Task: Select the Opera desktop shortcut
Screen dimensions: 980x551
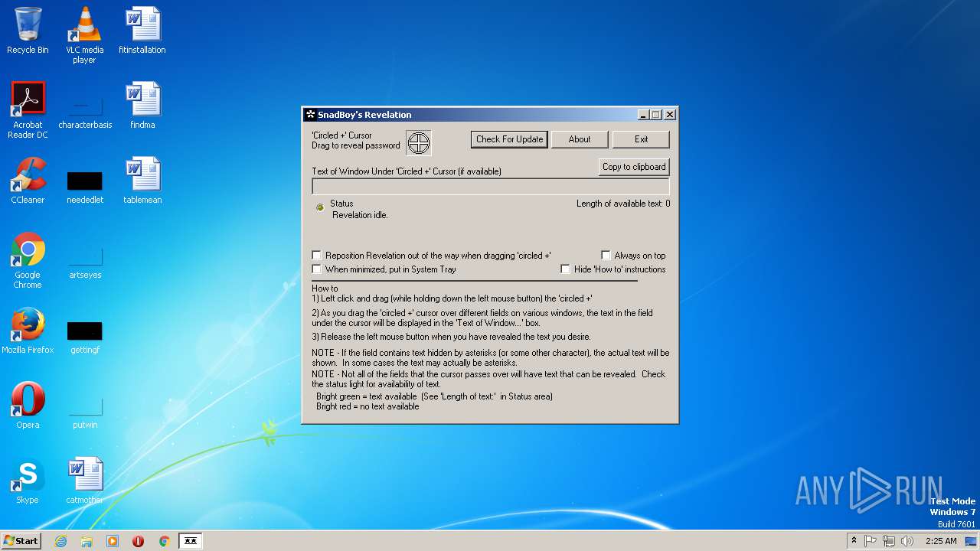Action: 28,406
